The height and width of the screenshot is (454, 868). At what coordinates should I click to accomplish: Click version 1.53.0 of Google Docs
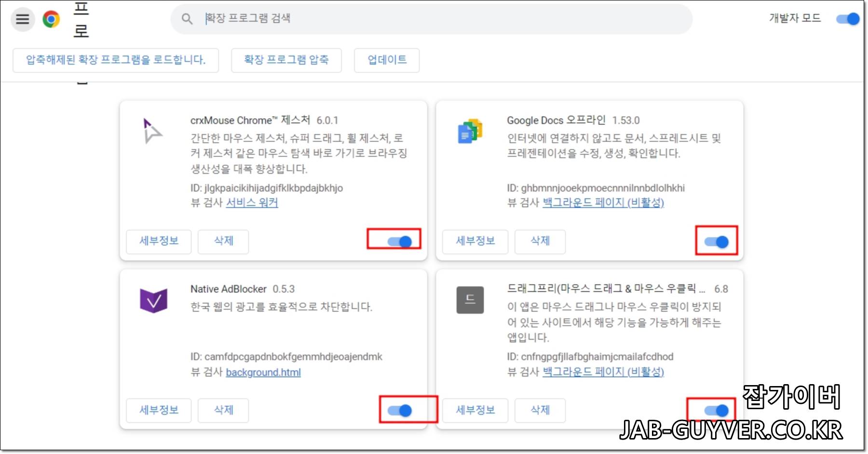(626, 120)
